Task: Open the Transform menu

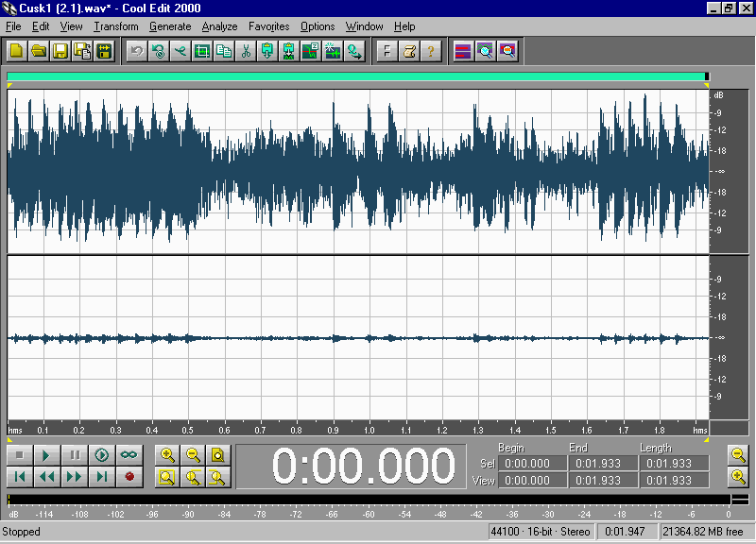Action: (116, 26)
